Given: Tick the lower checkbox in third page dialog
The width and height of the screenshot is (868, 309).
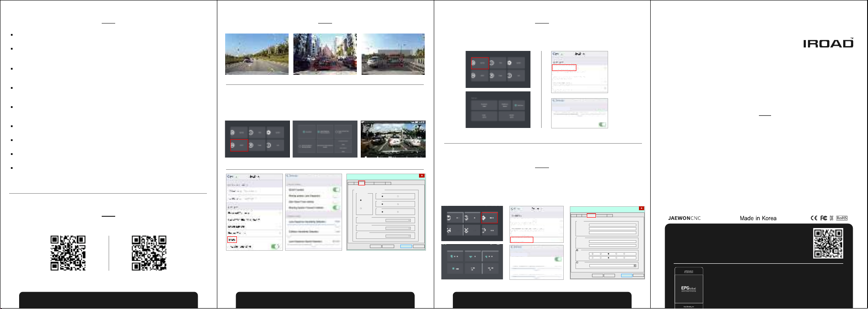Looking at the screenshot, I should [x=577, y=262].
